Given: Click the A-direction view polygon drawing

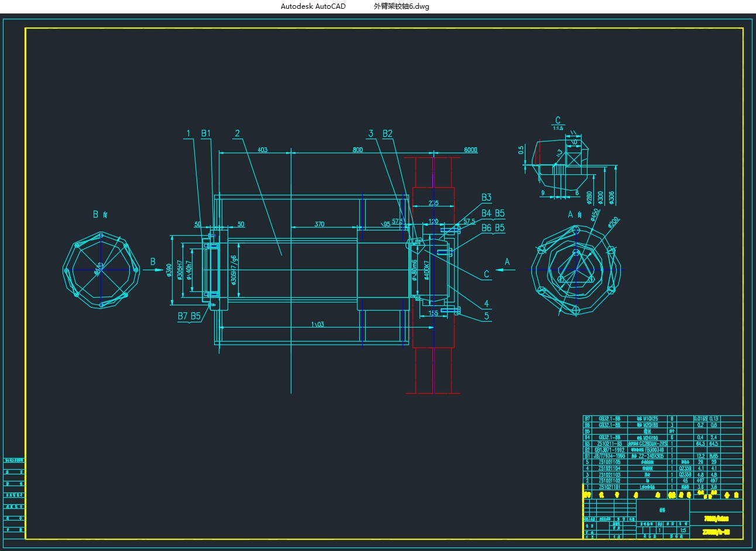Looking at the screenshot, I should pos(576,270).
